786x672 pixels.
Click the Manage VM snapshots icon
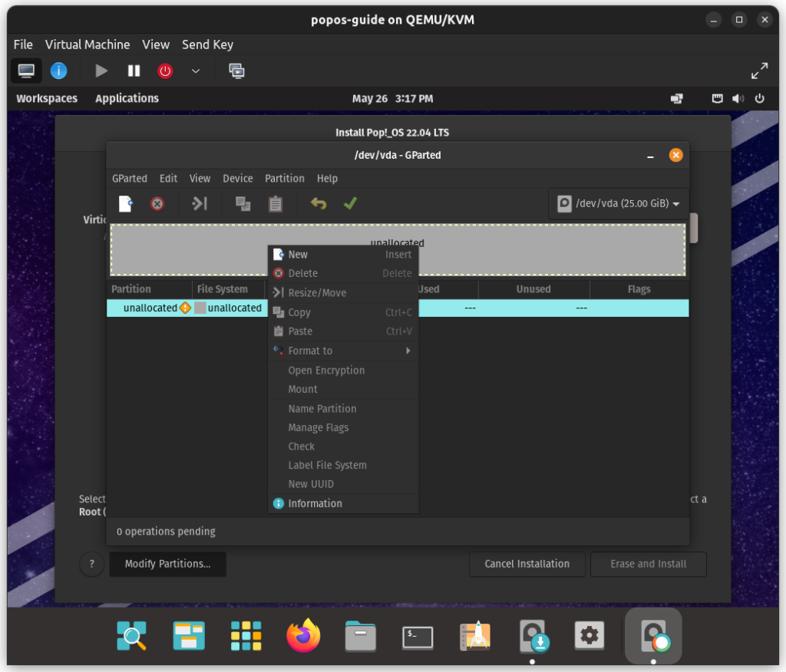[236, 71]
